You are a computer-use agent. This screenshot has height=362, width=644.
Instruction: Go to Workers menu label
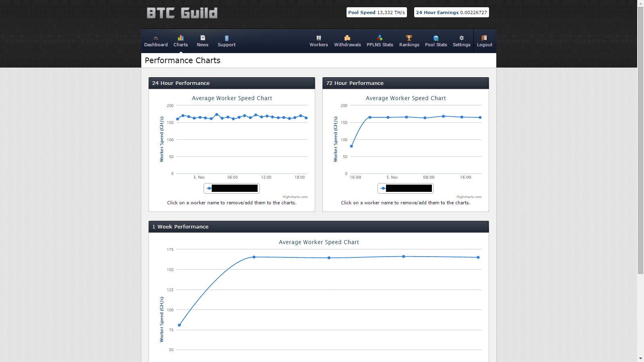pyautogui.click(x=319, y=45)
